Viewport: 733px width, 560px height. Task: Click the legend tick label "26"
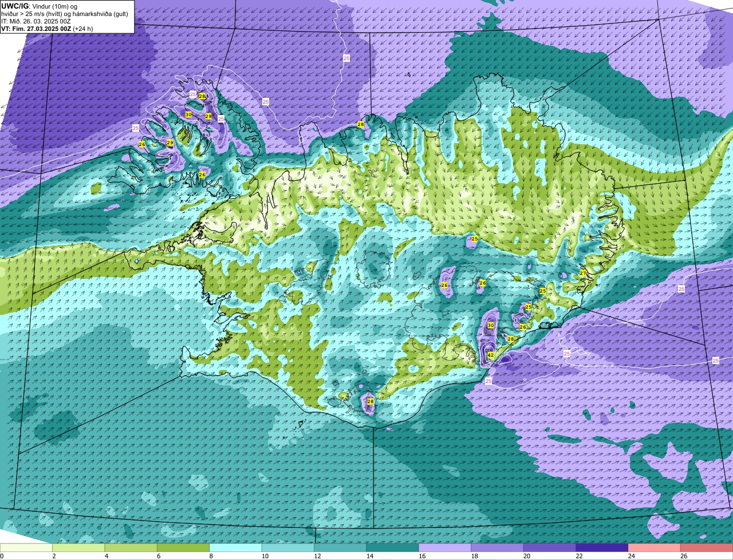point(684,556)
